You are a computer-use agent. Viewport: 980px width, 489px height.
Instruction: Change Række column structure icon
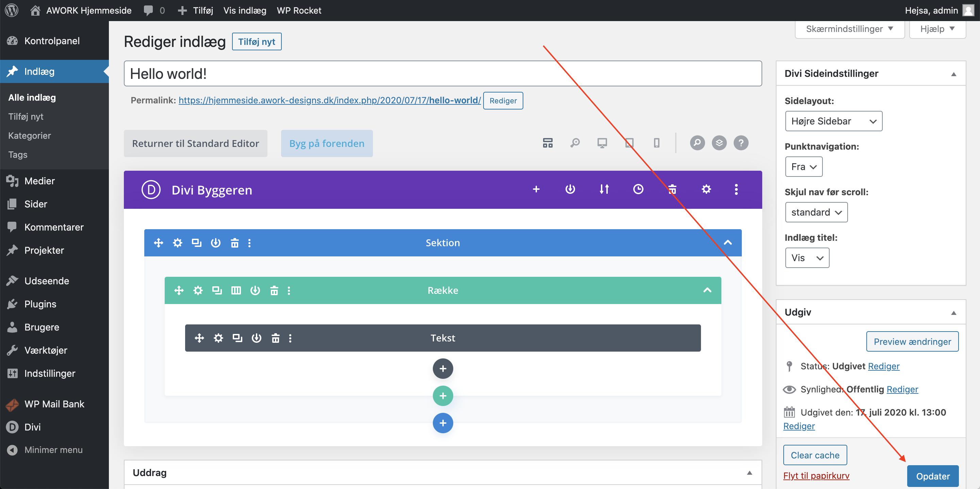pos(236,290)
